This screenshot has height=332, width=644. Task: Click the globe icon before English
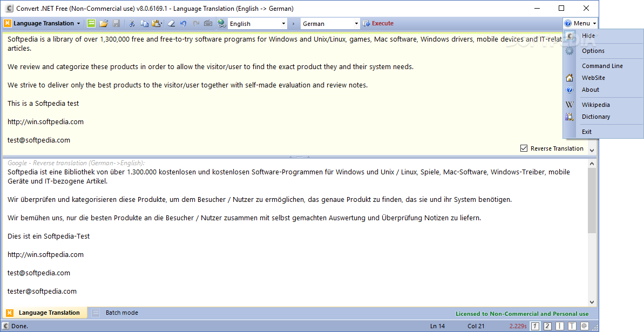[222, 23]
